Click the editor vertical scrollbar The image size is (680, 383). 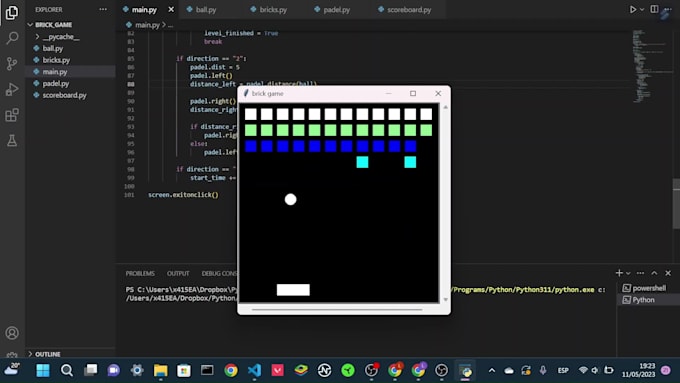676,203
